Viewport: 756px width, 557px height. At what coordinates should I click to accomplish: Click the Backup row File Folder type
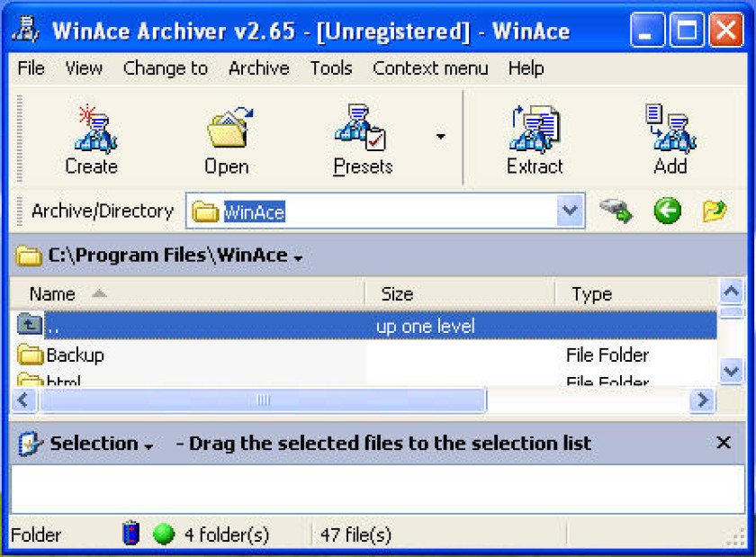point(607,355)
